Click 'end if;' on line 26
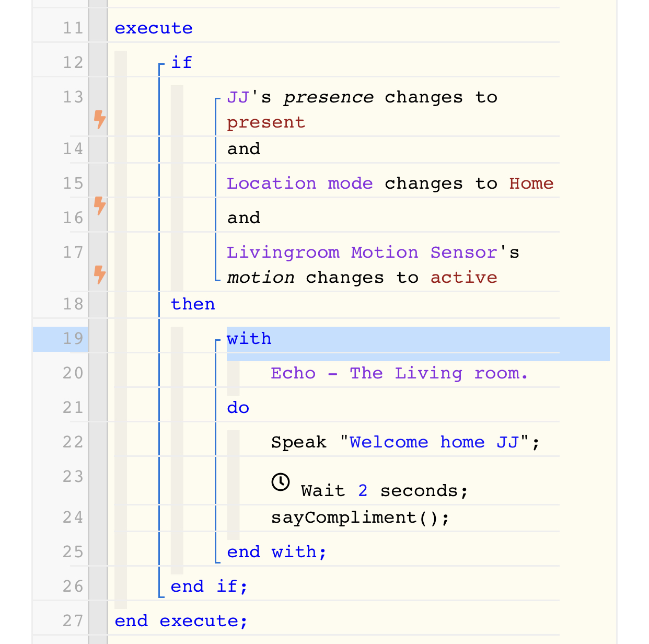 pyautogui.click(x=210, y=586)
